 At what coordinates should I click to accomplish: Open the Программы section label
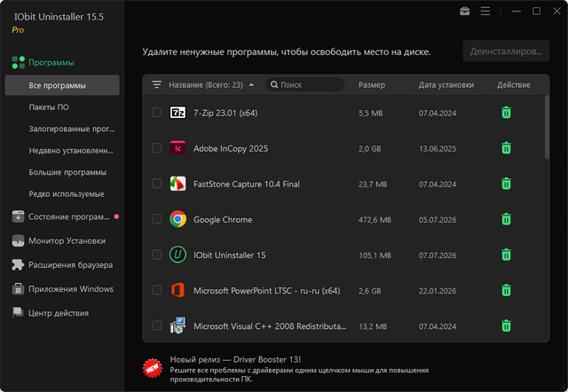[x=51, y=63]
